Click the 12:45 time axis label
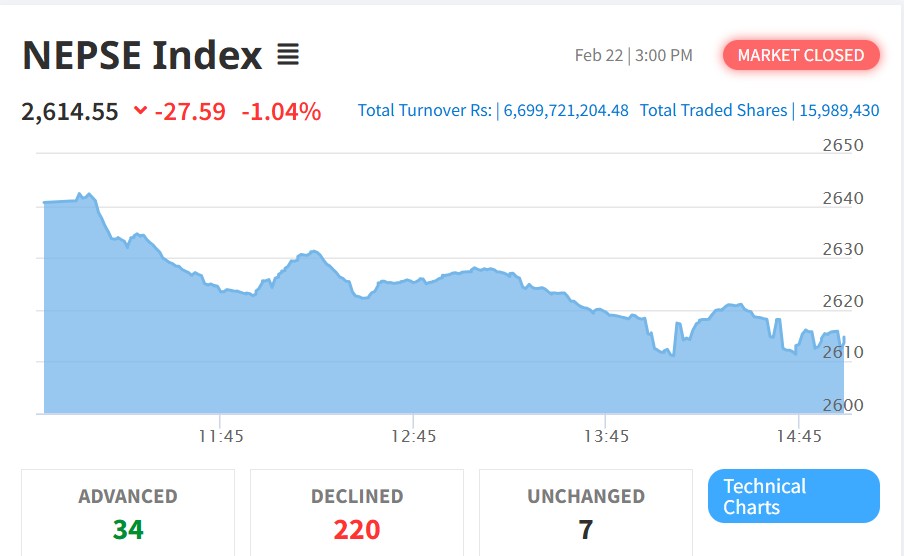The height and width of the screenshot is (556, 904). pyautogui.click(x=414, y=436)
